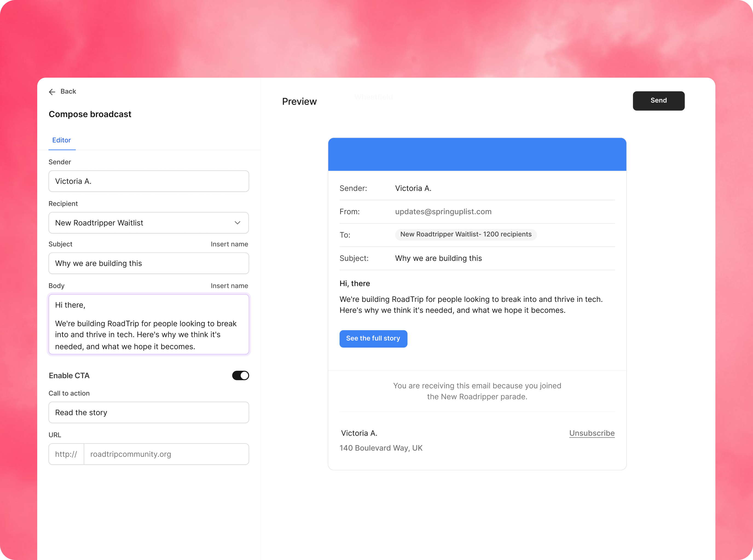This screenshot has width=753, height=560.
Task: Click the Subject input field
Action: click(149, 263)
